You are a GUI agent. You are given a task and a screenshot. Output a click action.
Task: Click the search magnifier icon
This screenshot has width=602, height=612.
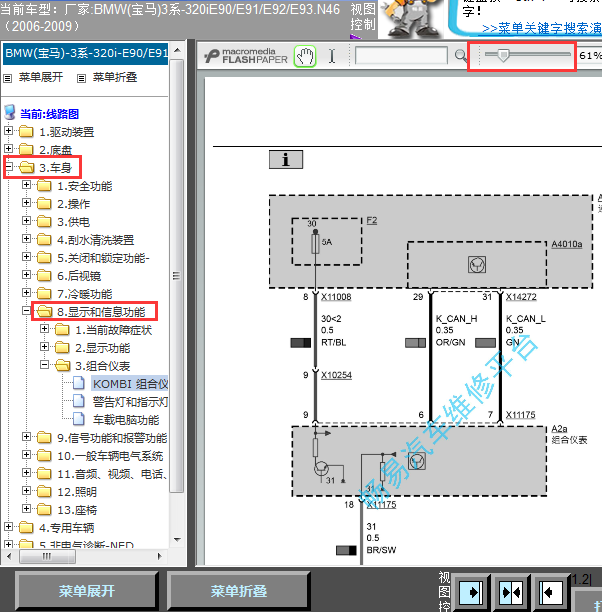[x=461, y=56]
